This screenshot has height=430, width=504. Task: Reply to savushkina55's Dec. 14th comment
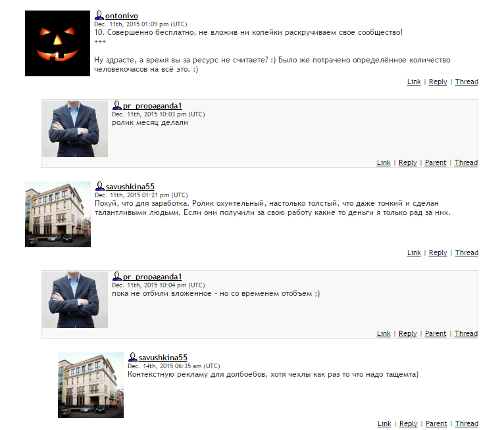(x=408, y=423)
